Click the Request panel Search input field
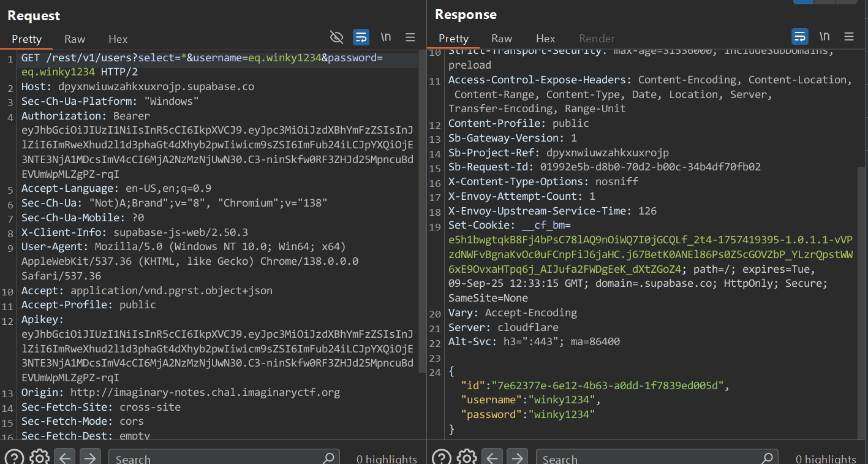868x464 pixels. click(214, 458)
